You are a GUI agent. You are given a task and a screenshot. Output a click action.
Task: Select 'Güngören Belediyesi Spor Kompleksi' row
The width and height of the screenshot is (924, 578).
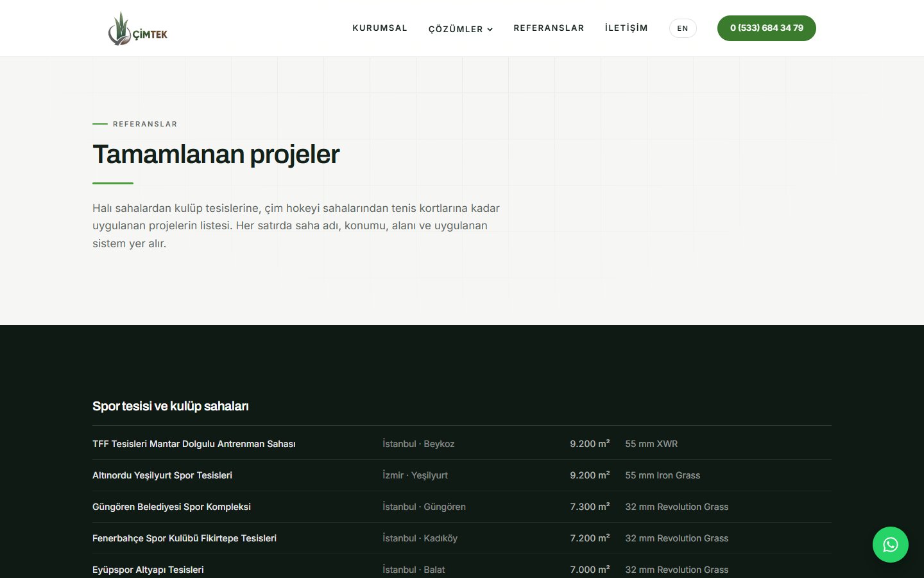click(462, 507)
